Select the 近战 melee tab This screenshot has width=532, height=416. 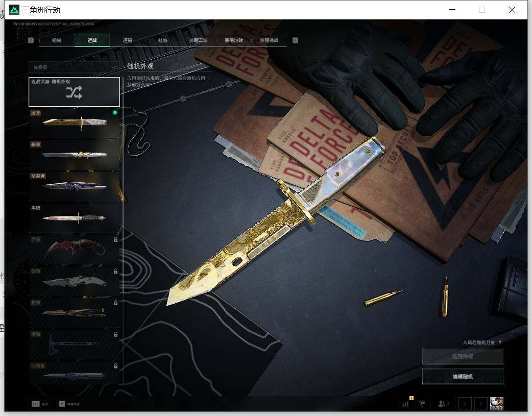point(92,40)
